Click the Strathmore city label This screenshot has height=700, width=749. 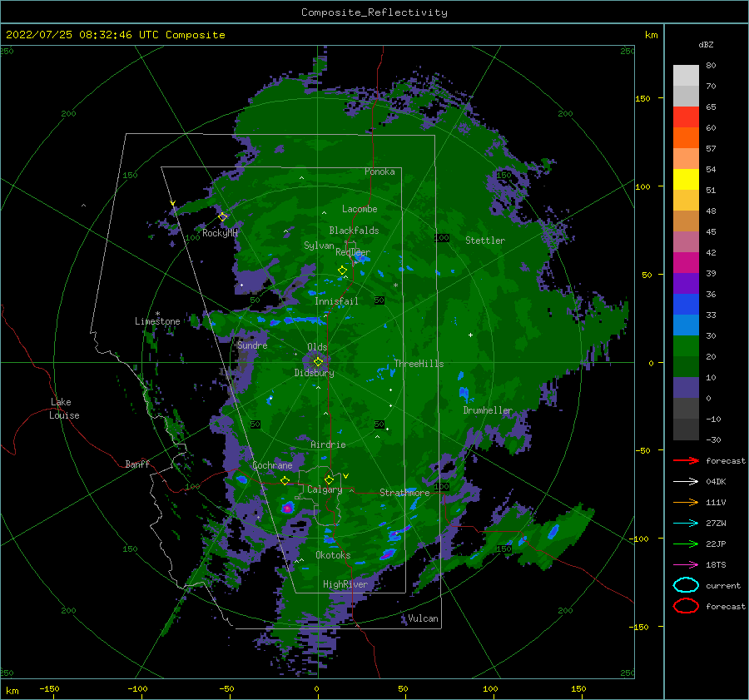(x=404, y=493)
